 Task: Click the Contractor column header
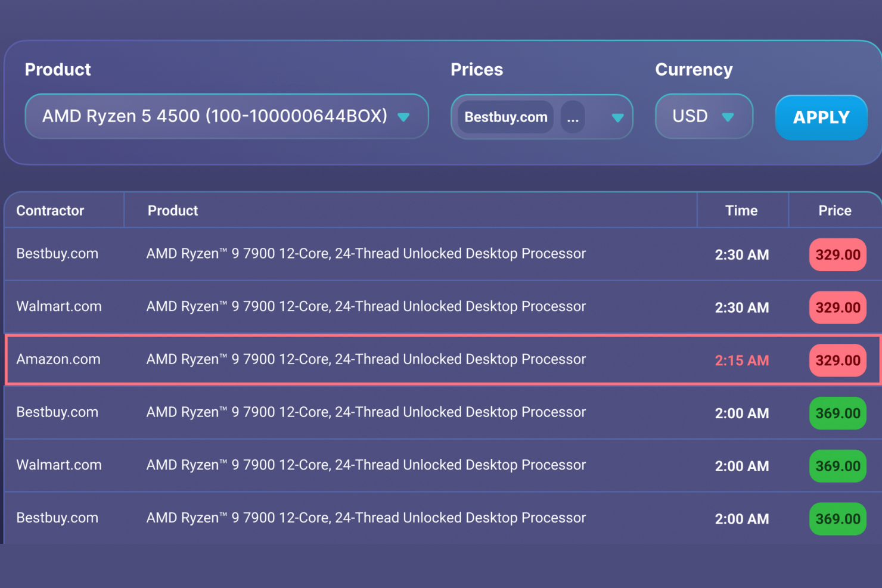coord(50,210)
